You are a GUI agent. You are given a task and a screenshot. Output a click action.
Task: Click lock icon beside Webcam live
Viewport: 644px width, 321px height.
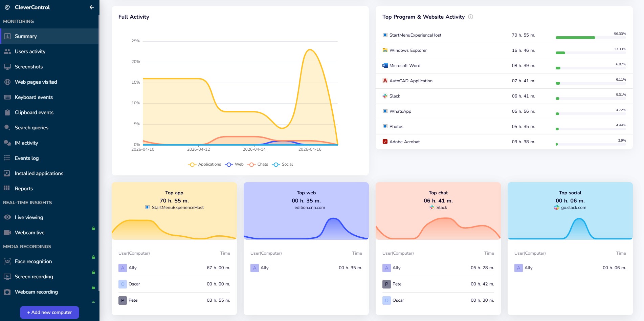(93, 228)
